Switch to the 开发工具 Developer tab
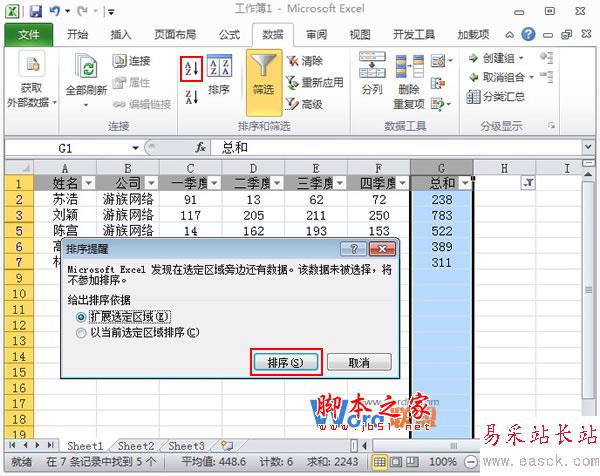The width and height of the screenshot is (600, 476). click(414, 35)
